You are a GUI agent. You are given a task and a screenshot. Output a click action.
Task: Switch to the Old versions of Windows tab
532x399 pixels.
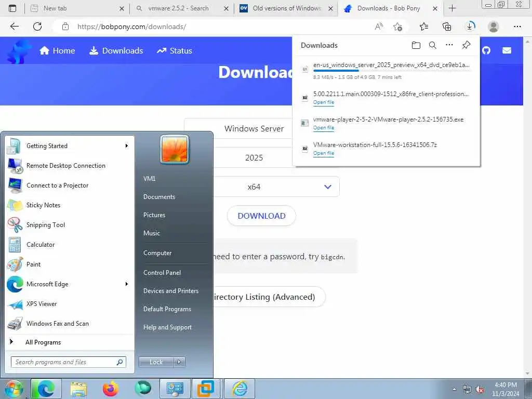(x=286, y=8)
